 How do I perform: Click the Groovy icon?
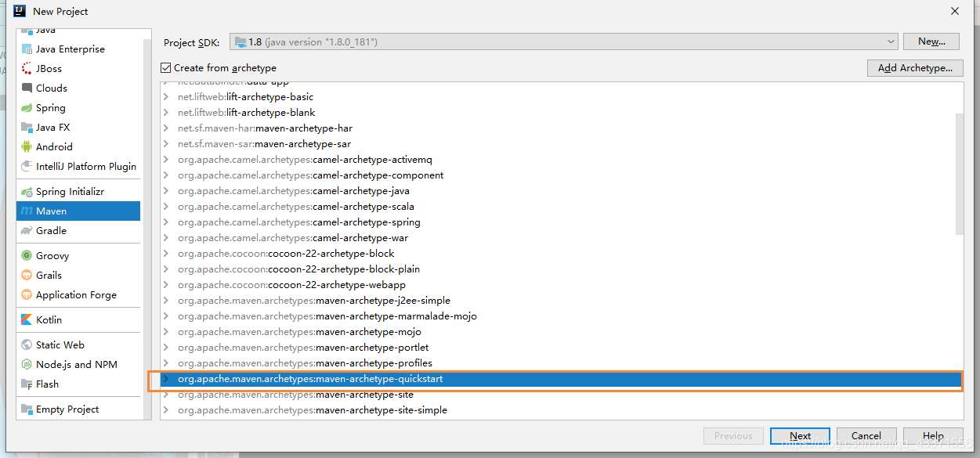[27, 255]
